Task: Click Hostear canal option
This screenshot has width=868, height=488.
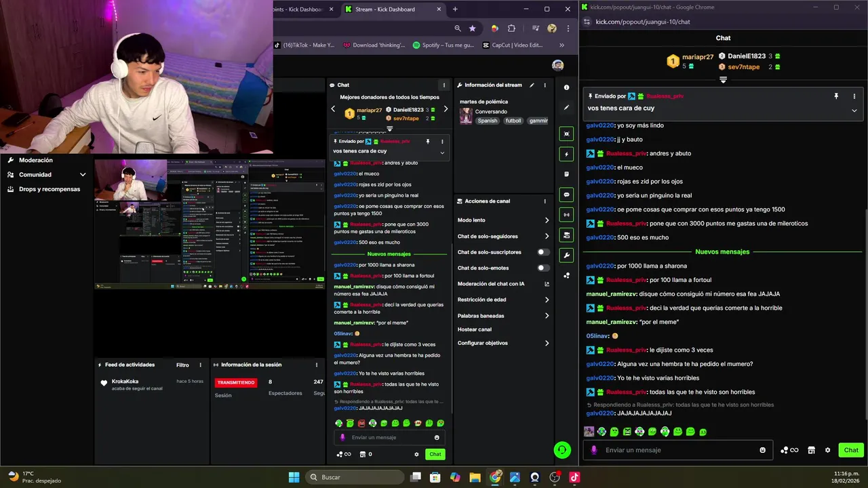Action: pos(475,329)
